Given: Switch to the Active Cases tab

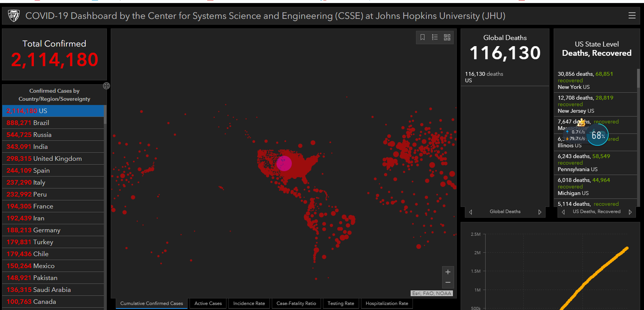Looking at the screenshot, I should [208, 303].
